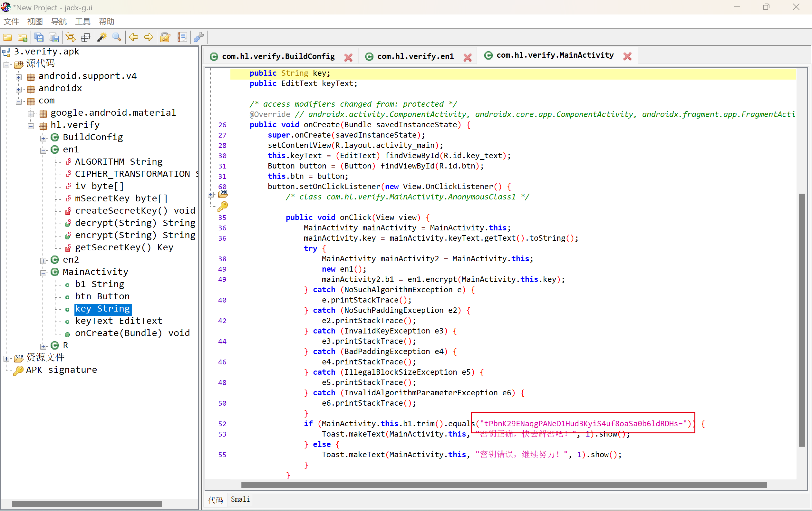Click the vertical scrollbar of code view
Viewport: 812px width, 511px height.
click(x=802, y=320)
